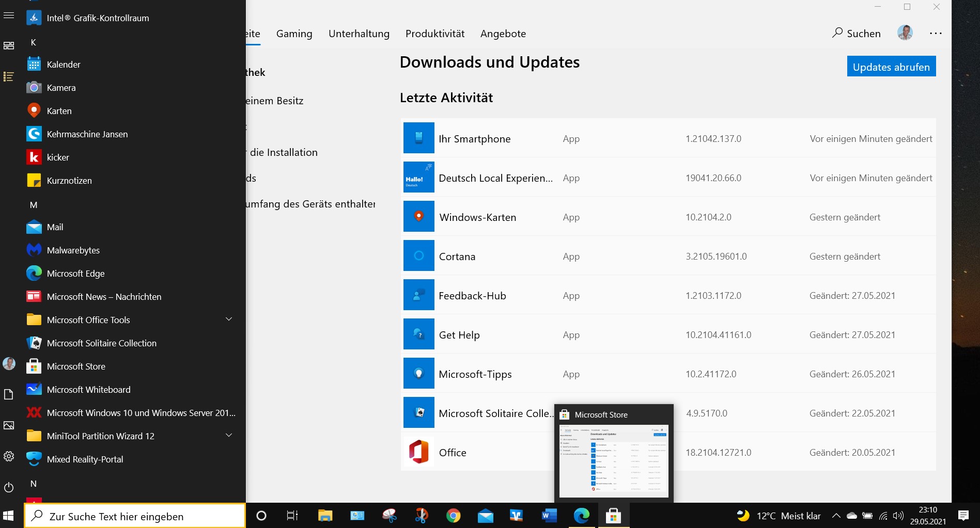
Task: Show hidden system tray icons
Action: click(836, 516)
